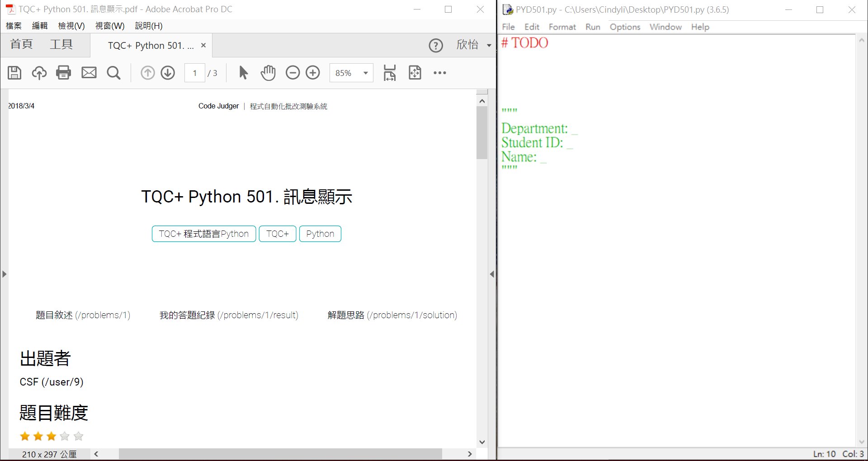Click the Department: line in editor
Viewport: 868px width, 461px height.
pos(539,128)
